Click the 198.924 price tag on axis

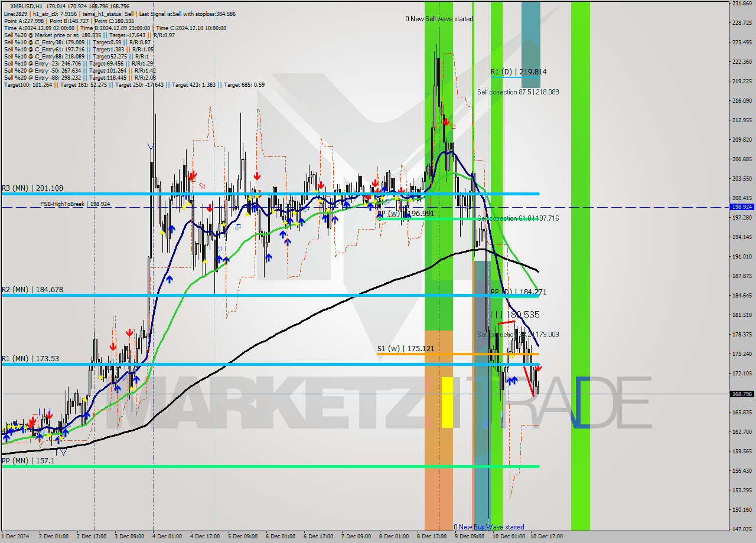click(x=742, y=207)
